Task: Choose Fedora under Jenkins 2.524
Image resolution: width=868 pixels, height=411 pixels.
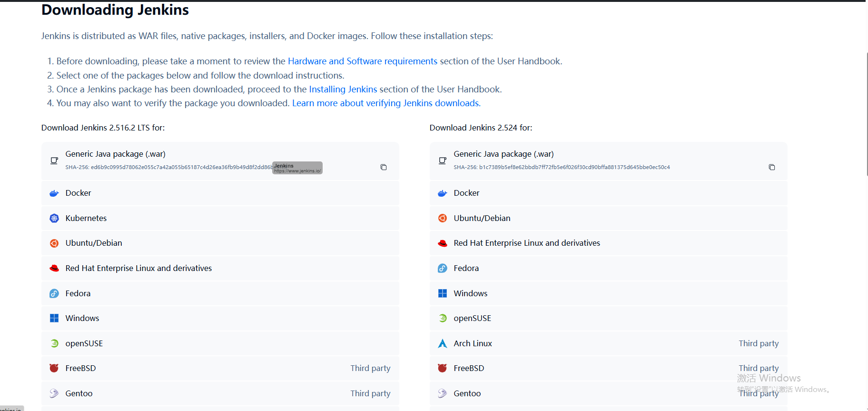Action: (x=609, y=268)
